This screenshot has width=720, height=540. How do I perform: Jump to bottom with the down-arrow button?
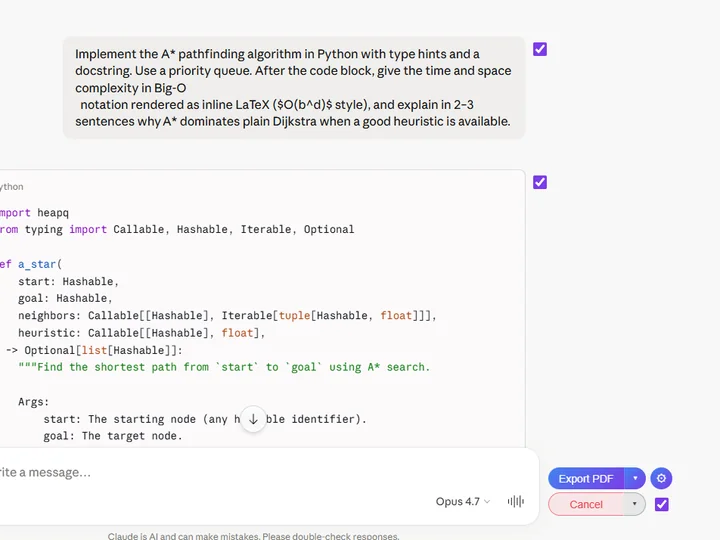click(x=253, y=419)
